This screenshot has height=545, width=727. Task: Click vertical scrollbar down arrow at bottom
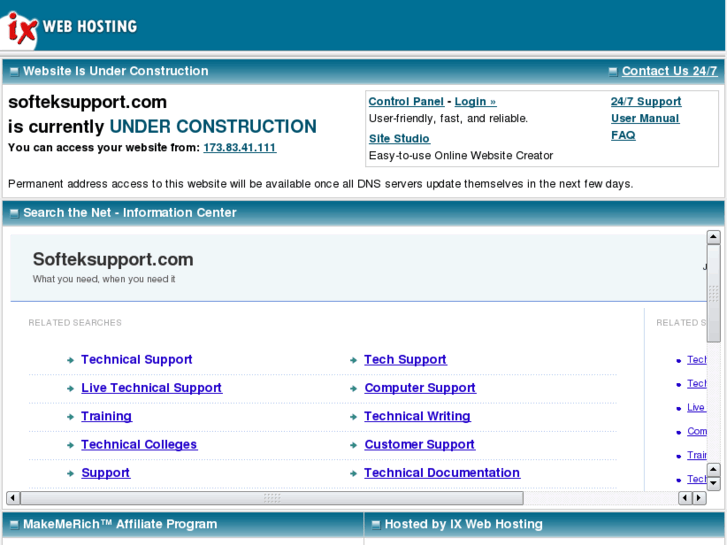[x=713, y=484]
